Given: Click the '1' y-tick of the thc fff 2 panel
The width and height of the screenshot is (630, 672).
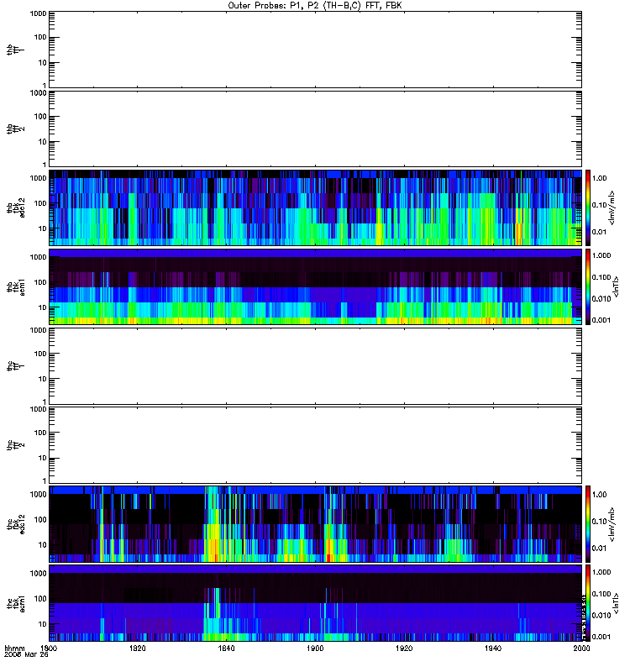Looking at the screenshot, I should pos(45,480).
